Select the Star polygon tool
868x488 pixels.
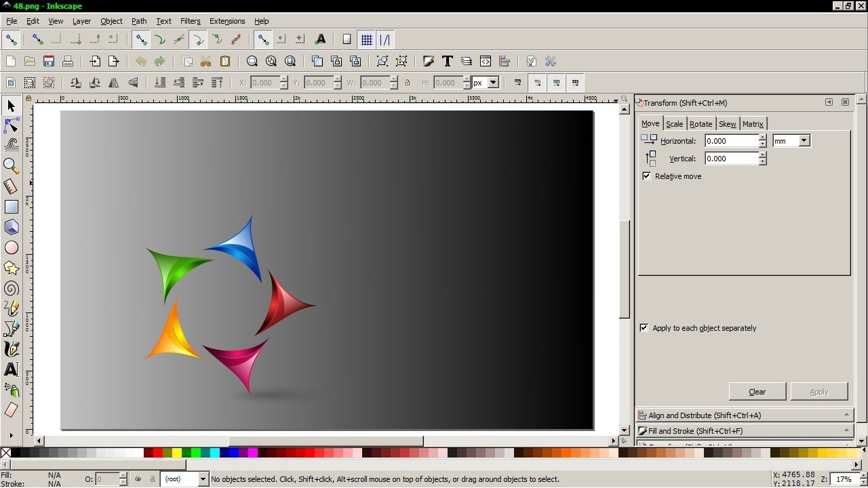[x=11, y=268]
